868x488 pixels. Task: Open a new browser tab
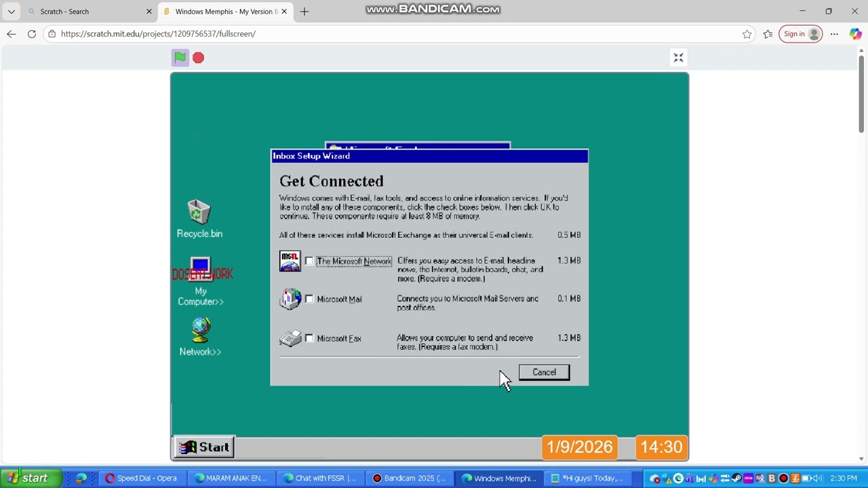point(304,12)
